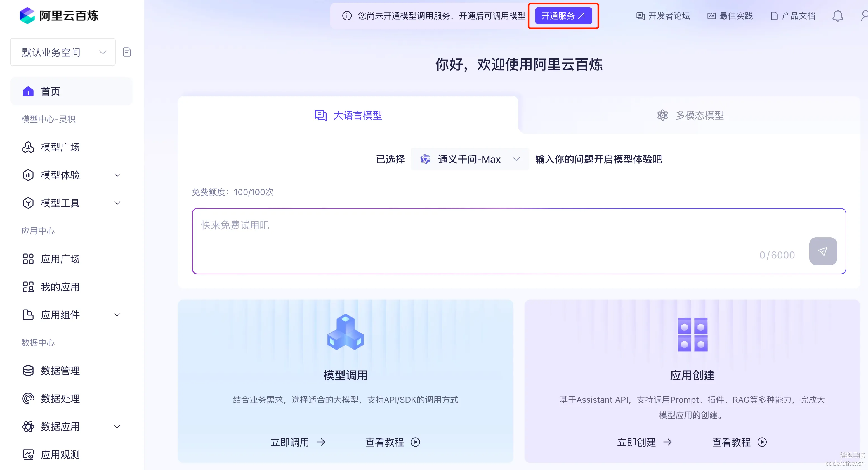Click the 应用观测 sidebar icon

(x=28, y=455)
